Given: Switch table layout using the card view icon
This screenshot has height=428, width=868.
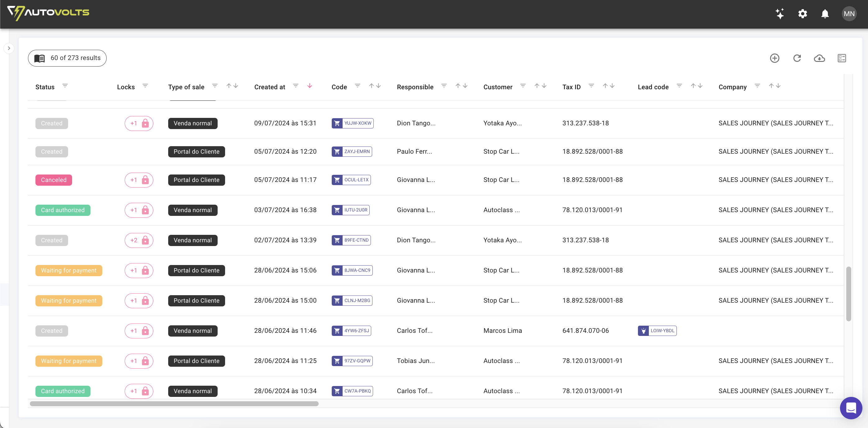Looking at the screenshot, I should (x=842, y=58).
